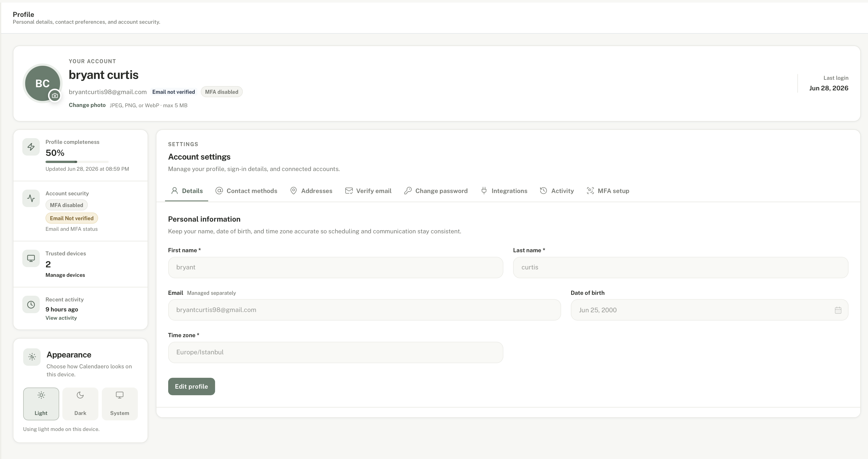Click the BC avatar circle

pyautogui.click(x=42, y=83)
